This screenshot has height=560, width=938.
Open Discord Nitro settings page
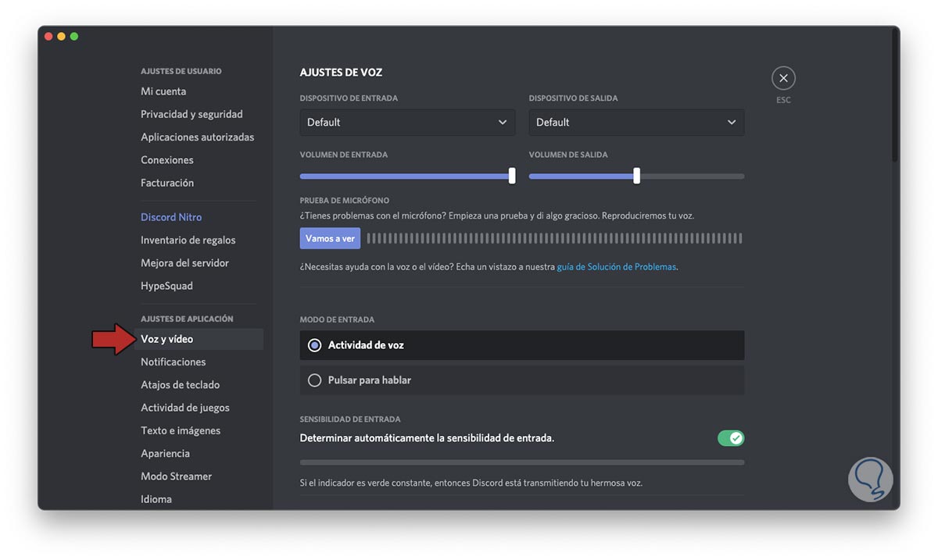point(171,217)
